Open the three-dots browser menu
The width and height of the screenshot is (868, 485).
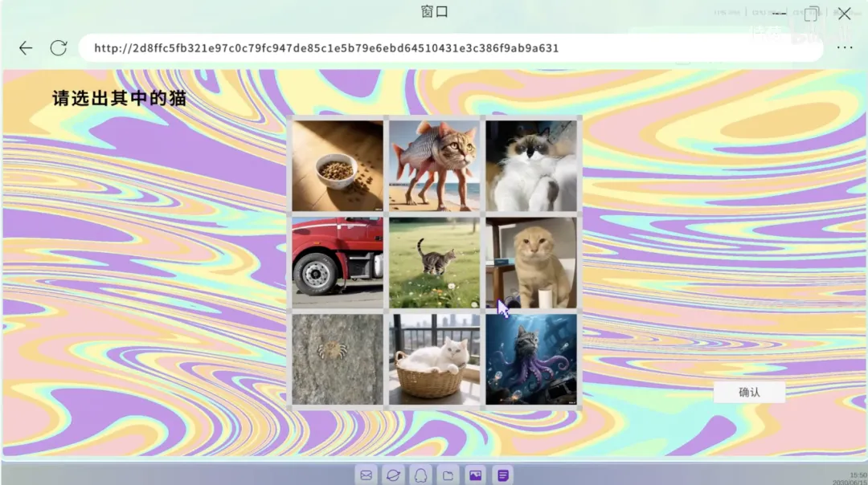pyautogui.click(x=844, y=48)
